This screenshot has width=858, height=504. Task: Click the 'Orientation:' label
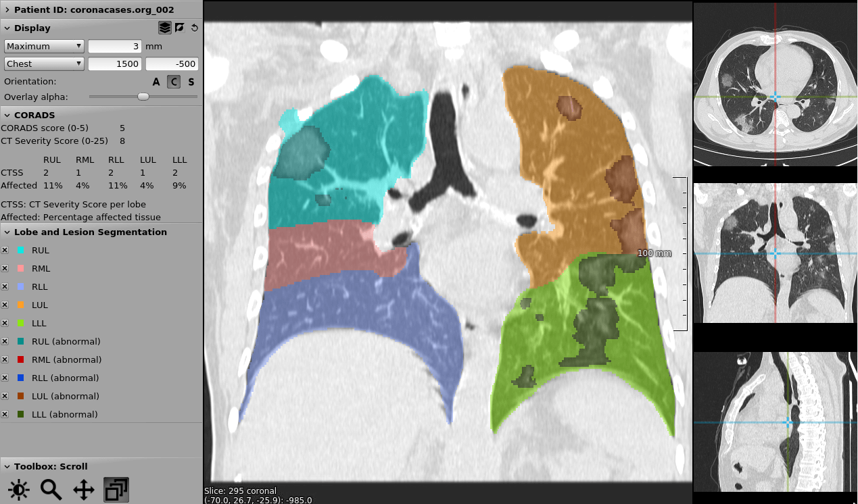coord(30,82)
